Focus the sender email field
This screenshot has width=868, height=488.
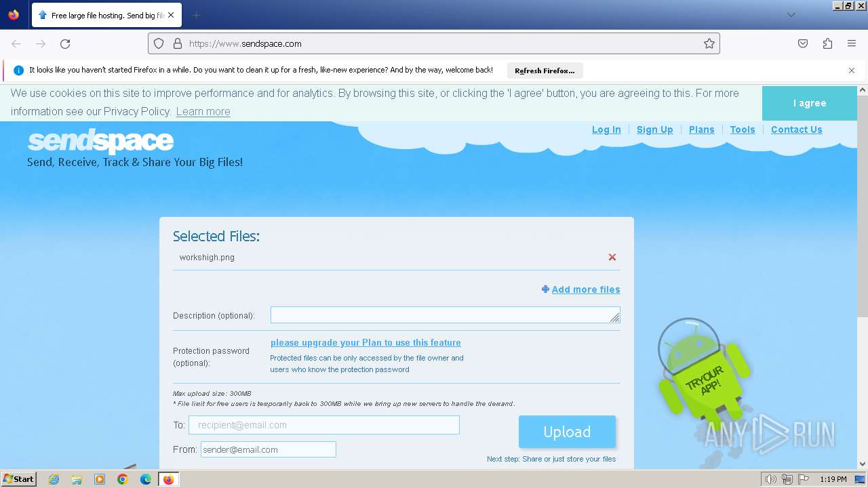pyautogui.click(x=269, y=449)
